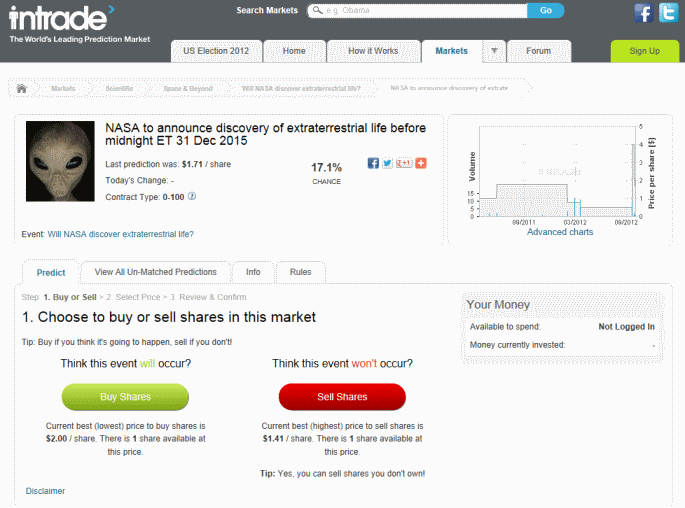Viewport: 685px width, 508px height.
Task: Expand the Markets tab dropdown arrow
Action: click(494, 51)
